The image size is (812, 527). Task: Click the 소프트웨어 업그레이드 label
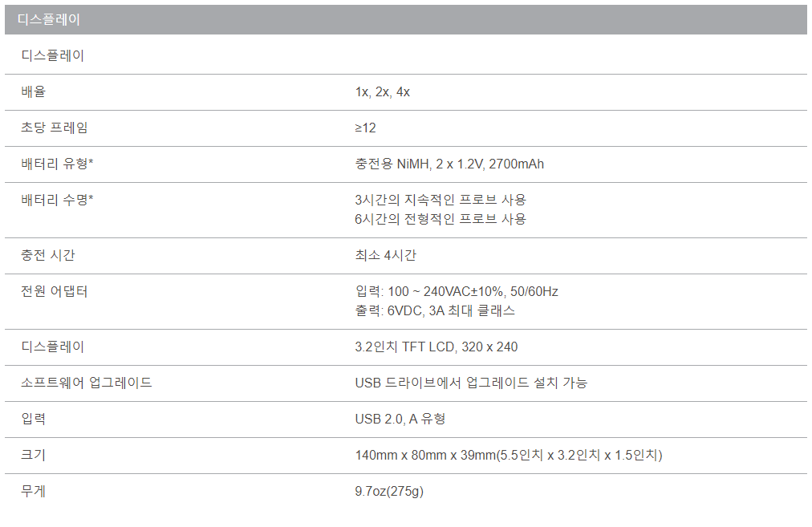[87, 383]
